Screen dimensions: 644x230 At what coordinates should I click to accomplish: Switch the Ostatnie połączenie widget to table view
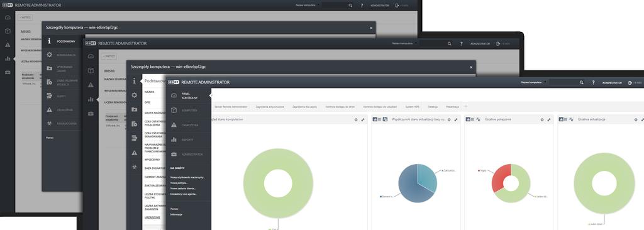(473, 119)
